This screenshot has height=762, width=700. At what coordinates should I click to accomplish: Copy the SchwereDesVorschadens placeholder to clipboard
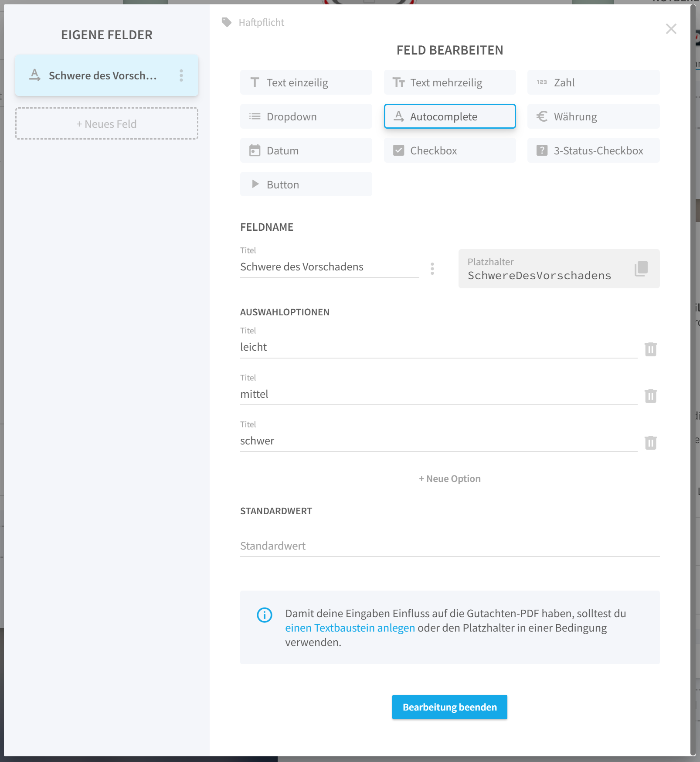pos(641,269)
